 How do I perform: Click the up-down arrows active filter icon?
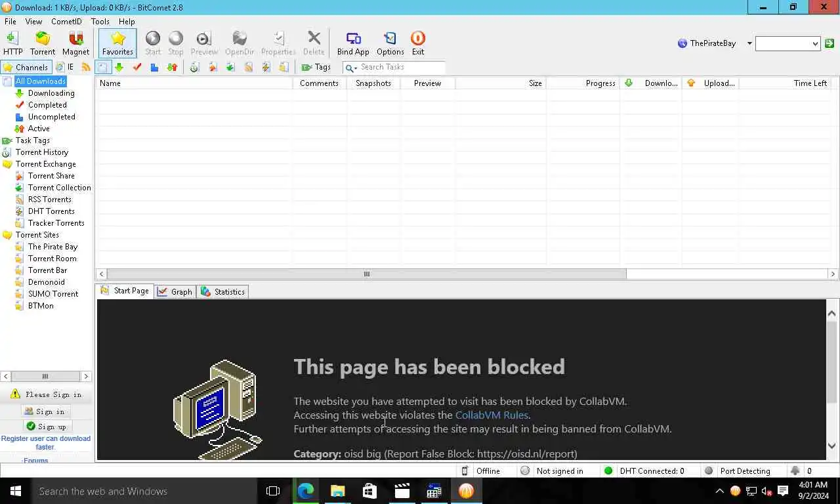coord(172,67)
